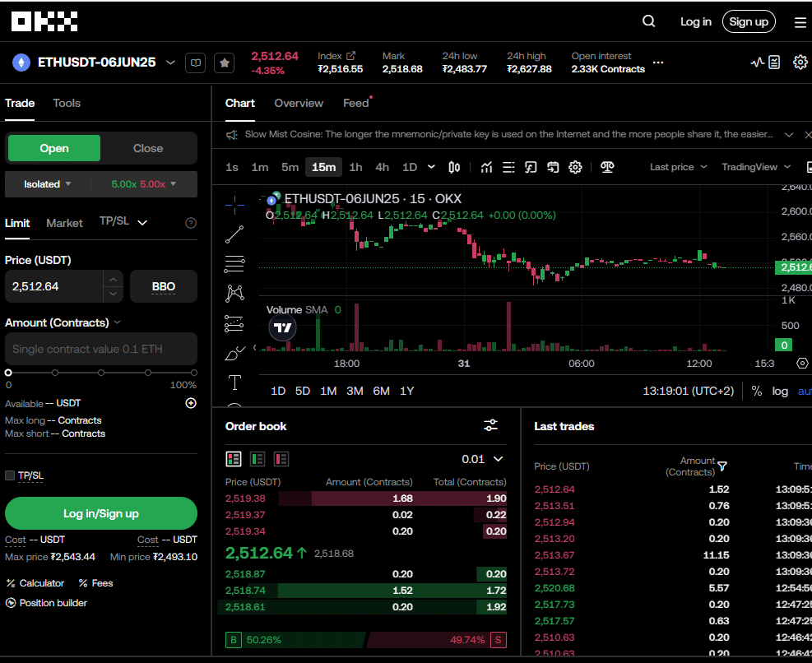Click the Sign up button
Screen dimensions: 812x663
(x=749, y=21)
